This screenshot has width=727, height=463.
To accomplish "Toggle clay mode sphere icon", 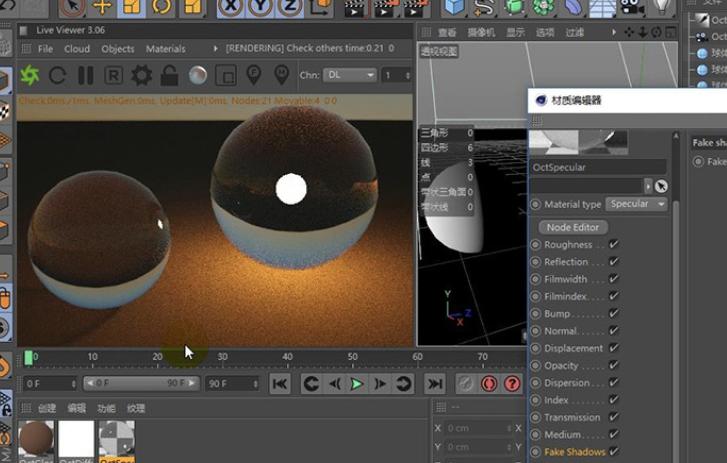I will (x=198, y=76).
